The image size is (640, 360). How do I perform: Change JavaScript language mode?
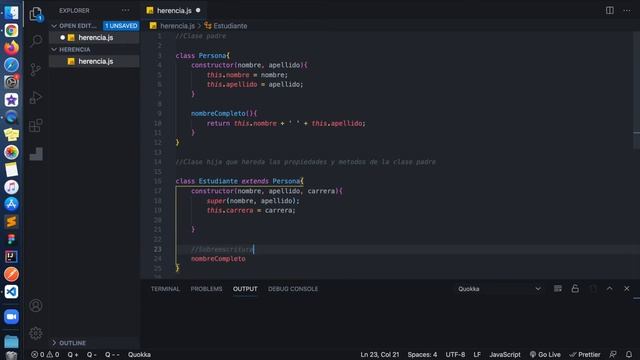pos(505,354)
